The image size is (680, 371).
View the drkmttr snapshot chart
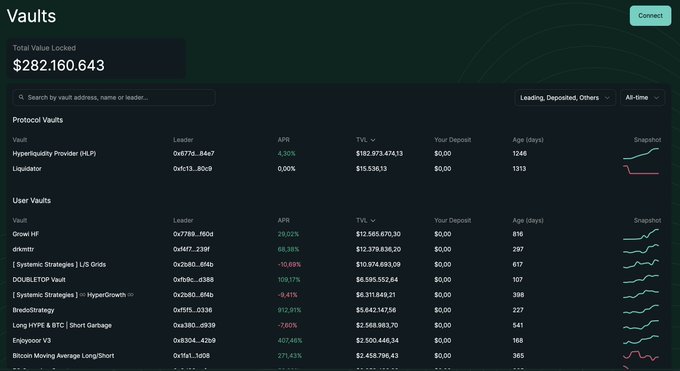641,249
